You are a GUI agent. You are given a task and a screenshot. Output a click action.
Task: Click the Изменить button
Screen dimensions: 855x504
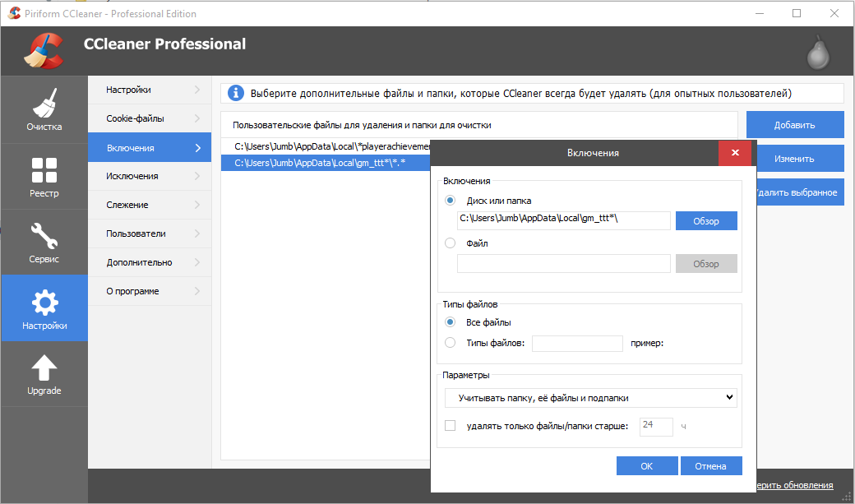click(801, 159)
